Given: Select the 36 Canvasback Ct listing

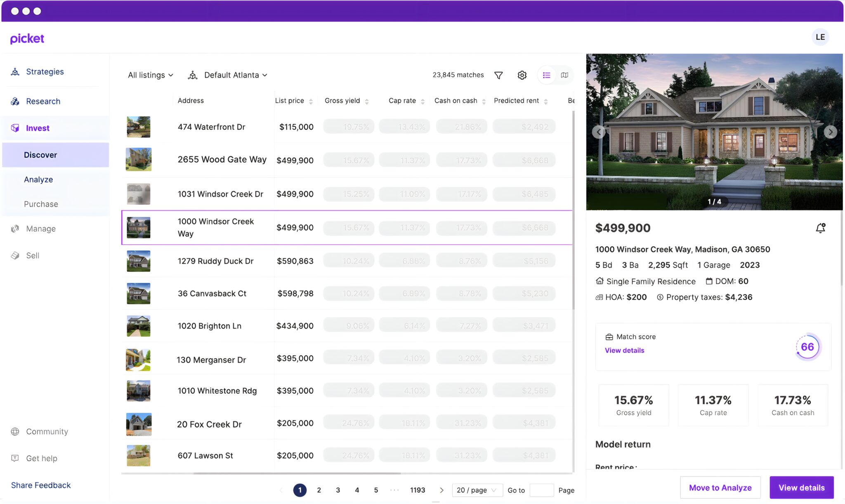Looking at the screenshot, I should (x=347, y=294).
